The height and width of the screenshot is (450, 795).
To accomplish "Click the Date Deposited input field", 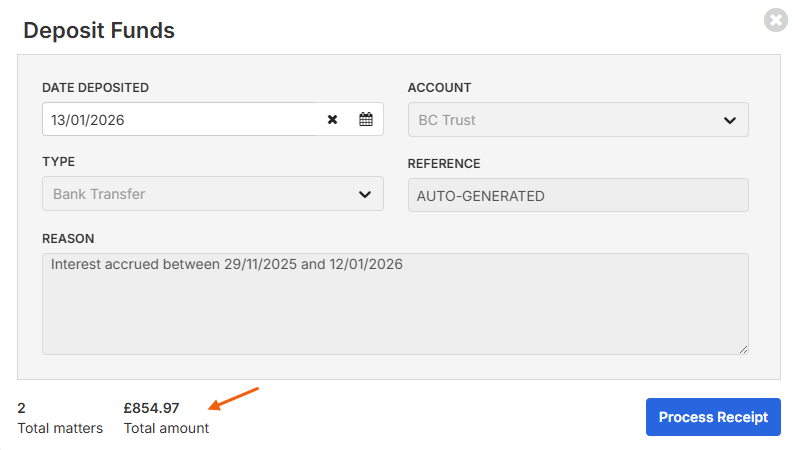I will [x=180, y=120].
